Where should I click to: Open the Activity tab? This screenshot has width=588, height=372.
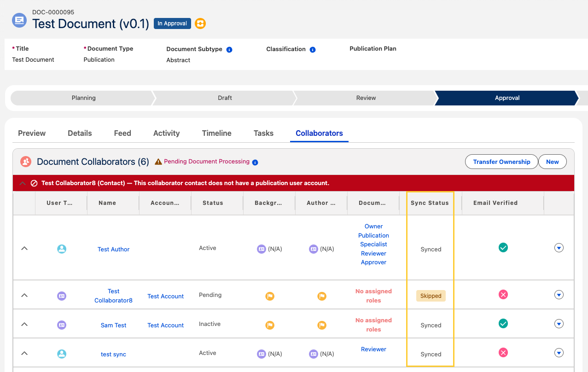click(x=166, y=133)
